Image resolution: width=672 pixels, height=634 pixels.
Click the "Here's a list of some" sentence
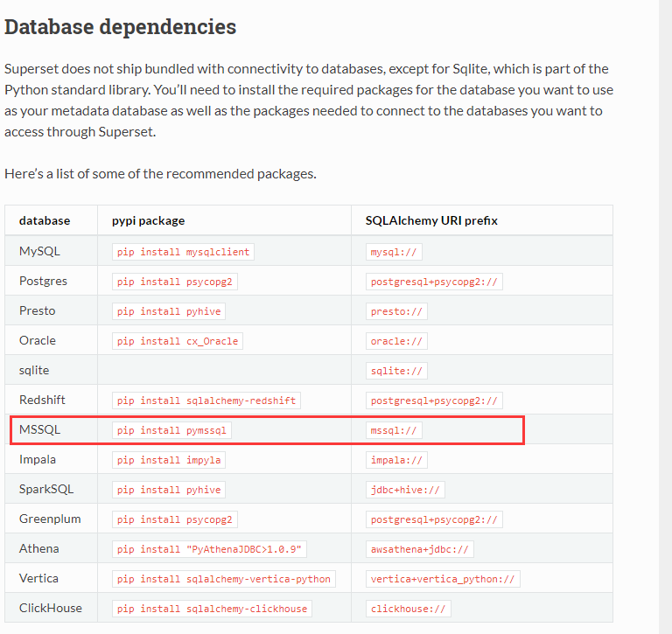tap(160, 174)
